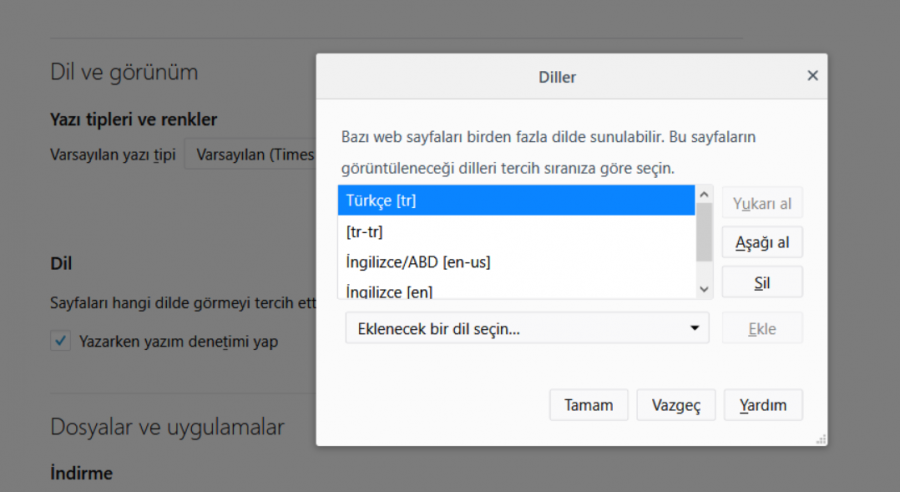The image size is (900, 492).
Task: Click the Diller dialog title bar
Action: (556, 76)
